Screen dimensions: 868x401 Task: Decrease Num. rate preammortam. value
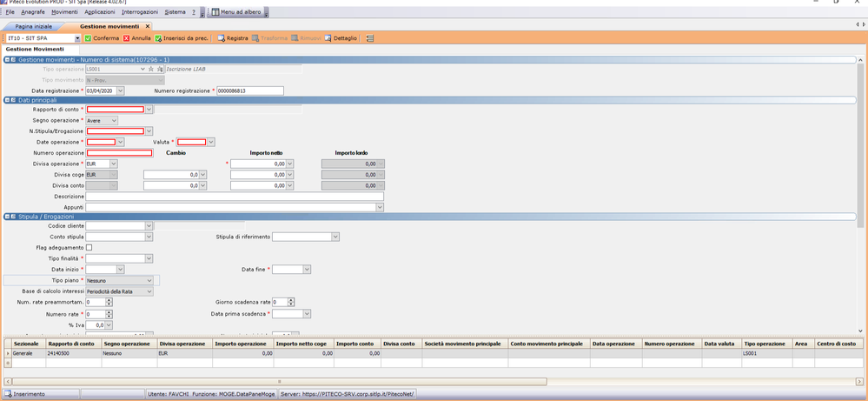coord(109,304)
